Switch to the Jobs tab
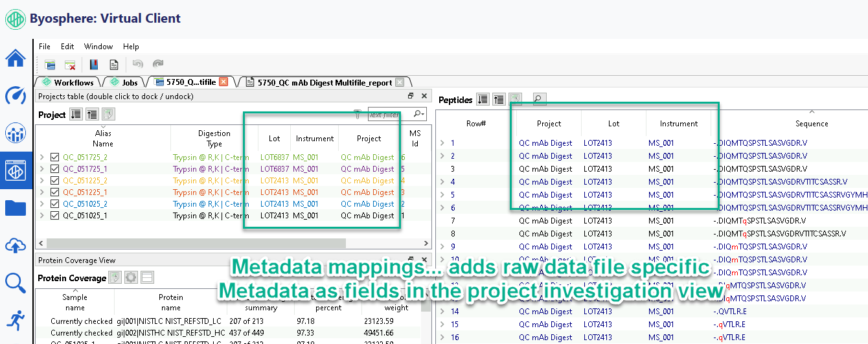This screenshot has height=344, width=868. [x=124, y=82]
